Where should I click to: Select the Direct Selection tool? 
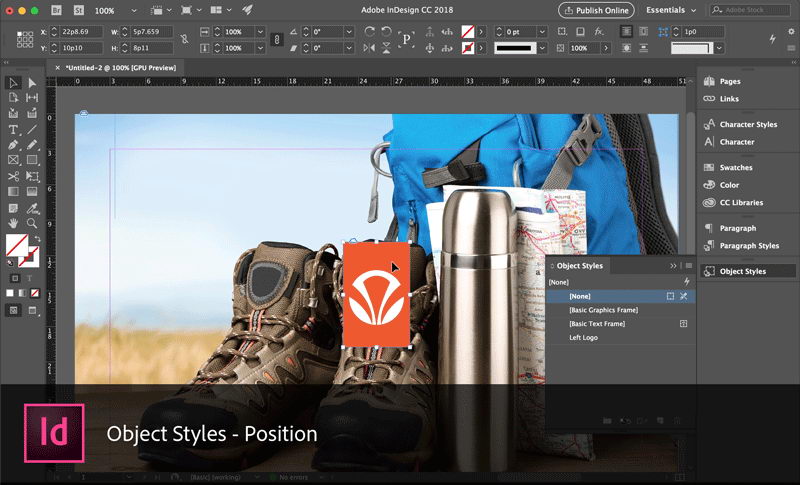point(32,83)
